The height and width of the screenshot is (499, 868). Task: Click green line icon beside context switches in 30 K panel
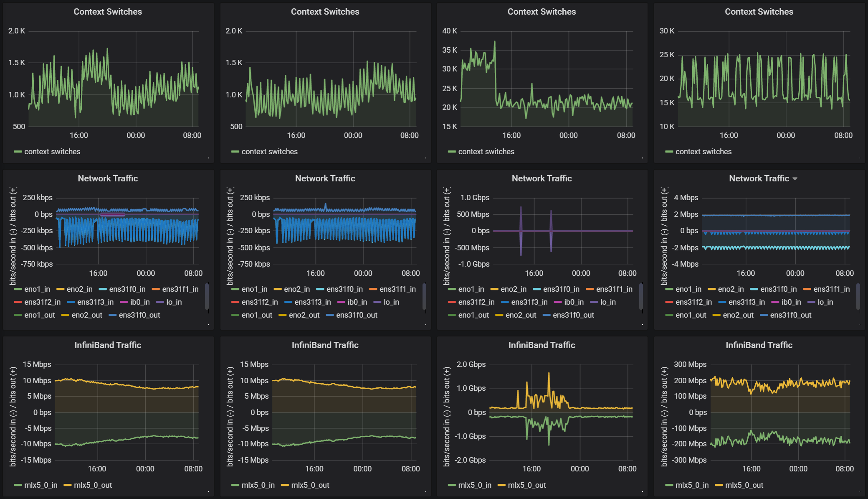669,152
